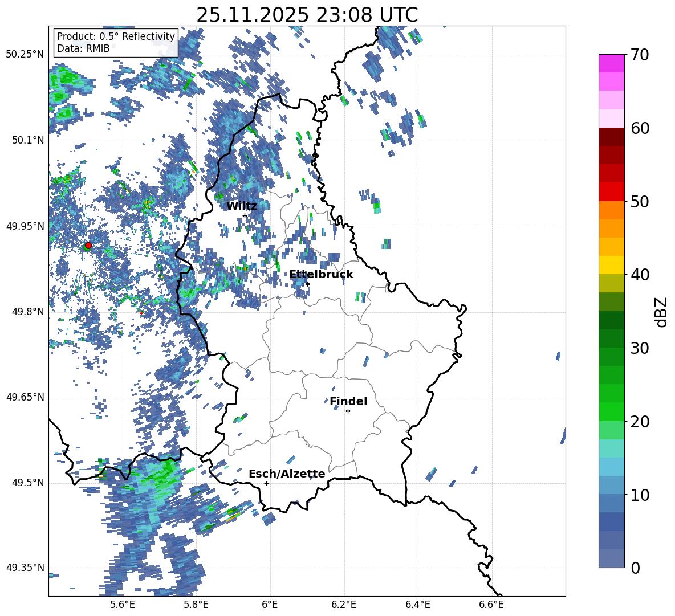Click the colorbar tick label 40
This screenshot has width=675, height=616.
pos(640,275)
